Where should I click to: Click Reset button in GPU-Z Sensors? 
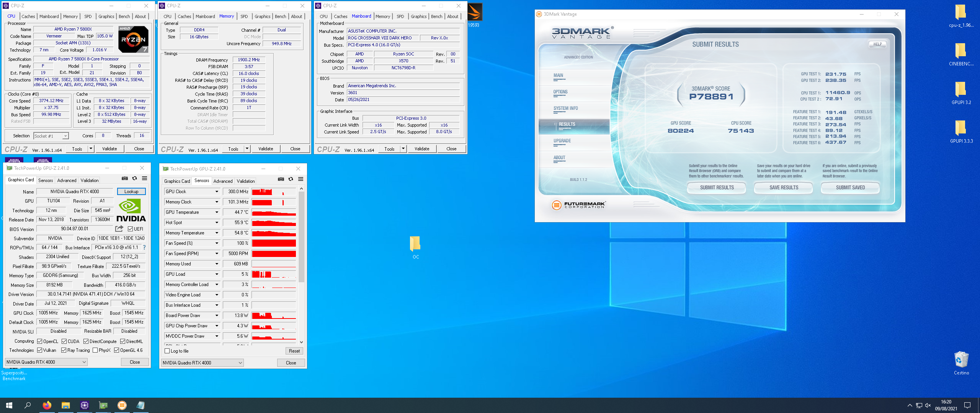point(294,351)
